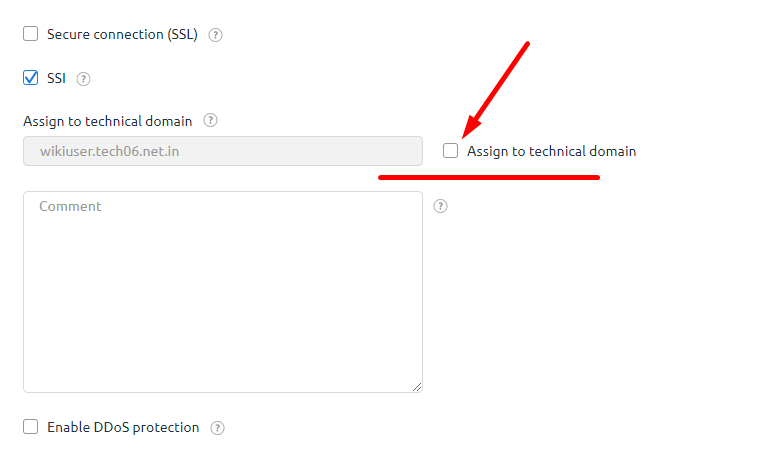The width and height of the screenshot is (762, 452).
Task: Show help for Assign to technical domain field
Action: pyautogui.click(x=210, y=120)
